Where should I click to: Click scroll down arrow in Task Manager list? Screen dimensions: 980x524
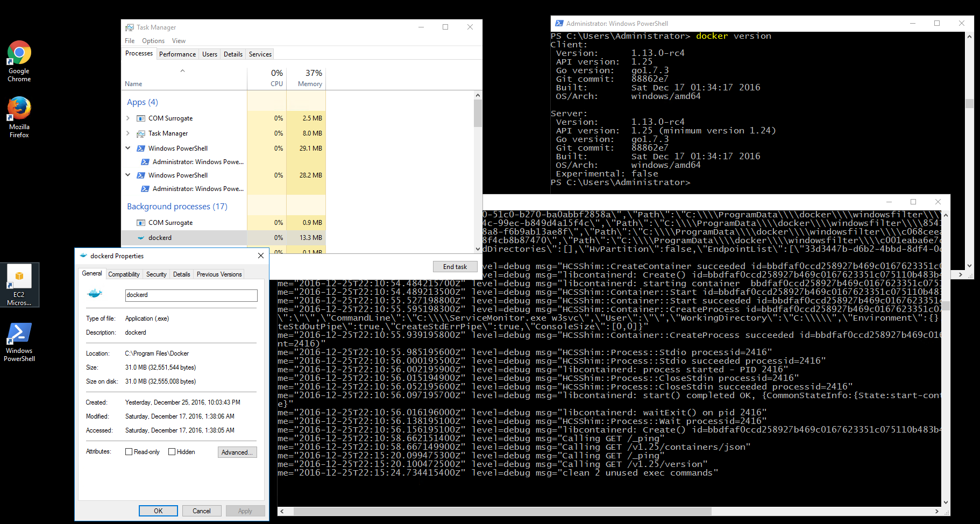point(478,249)
